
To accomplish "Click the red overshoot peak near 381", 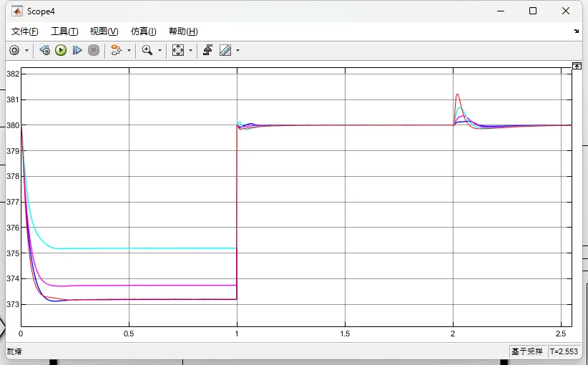I will 458,94.
